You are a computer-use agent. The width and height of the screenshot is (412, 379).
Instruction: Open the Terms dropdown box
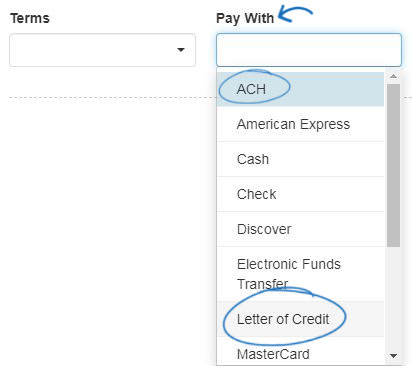tap(102, 50)
